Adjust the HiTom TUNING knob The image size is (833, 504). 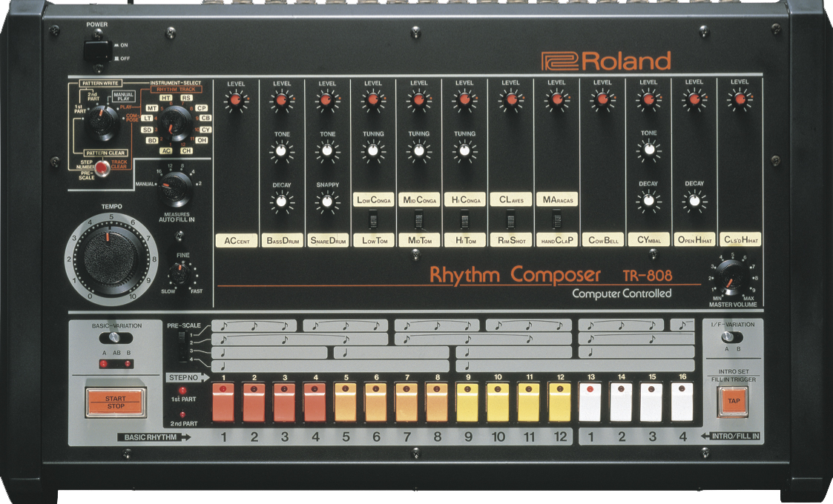click(x=464, y=151)
